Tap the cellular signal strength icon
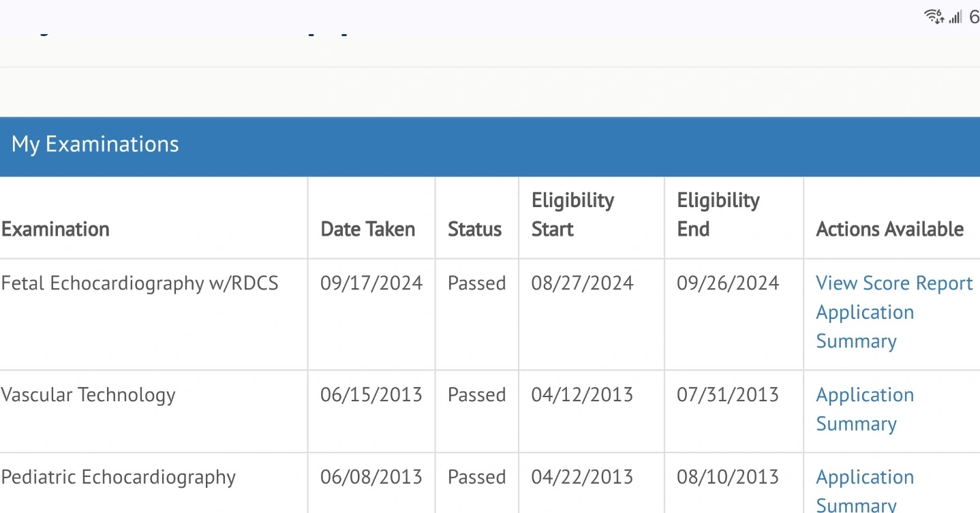Screen dimensions: 980x513 point(955,17)
